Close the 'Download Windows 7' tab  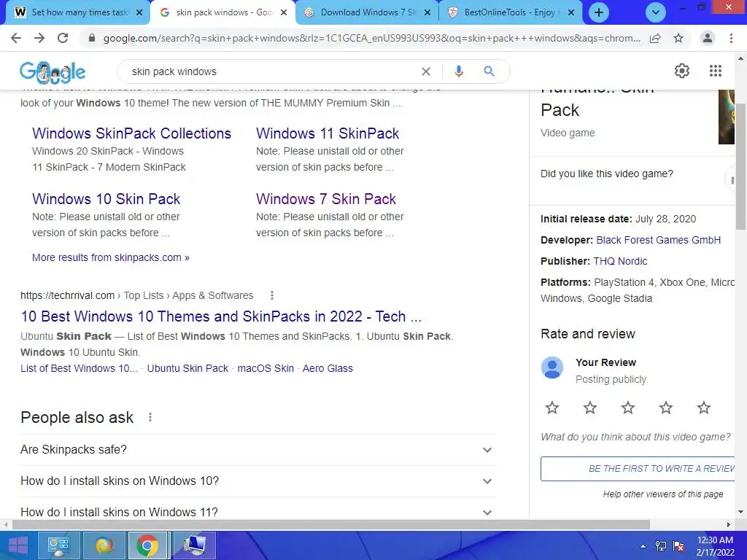click(x=427, y=12)
